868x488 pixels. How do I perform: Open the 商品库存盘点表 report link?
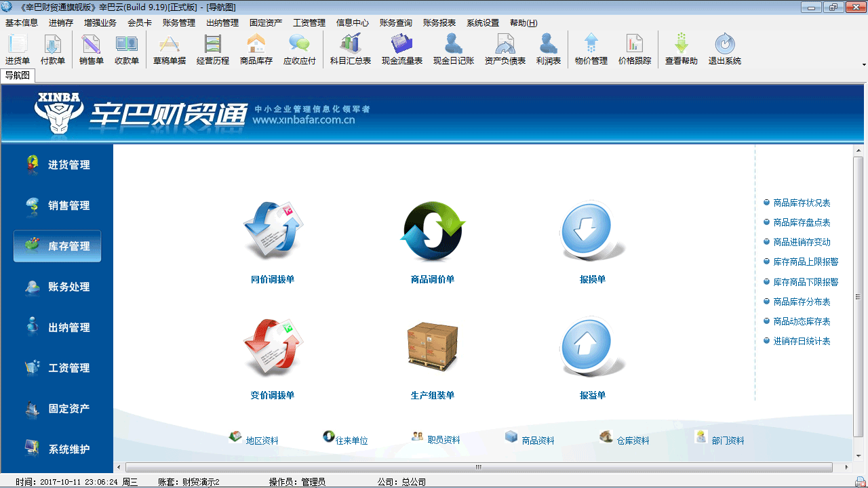click(x=802, y=222)
